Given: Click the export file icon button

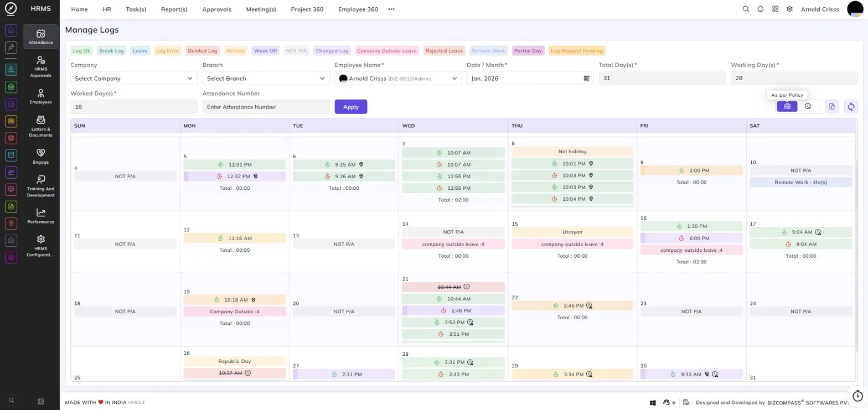Looking at the screenshot, I should [x=831, y=107].
